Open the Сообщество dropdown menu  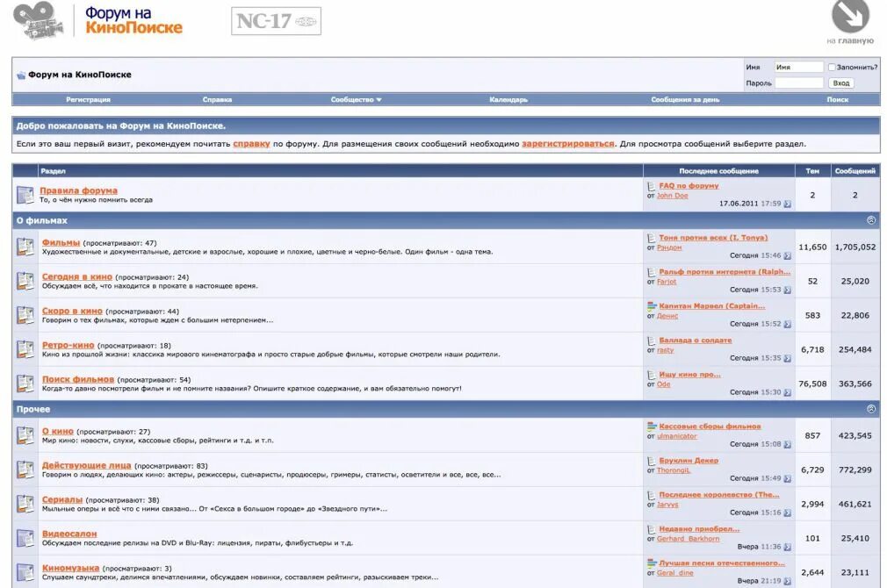click(356, 99)
